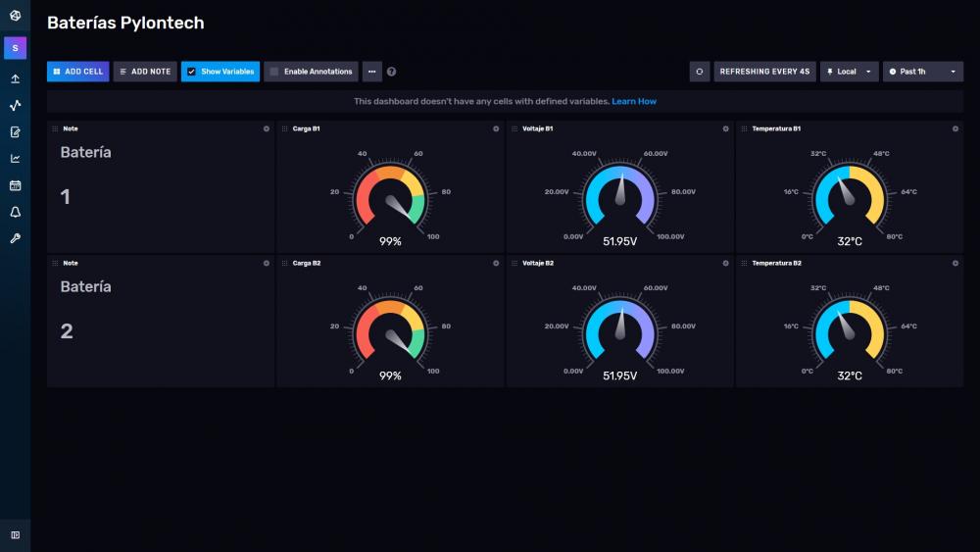
Task: Open gear settings for Carga B2 cell
Action: [x=496, y=263]
